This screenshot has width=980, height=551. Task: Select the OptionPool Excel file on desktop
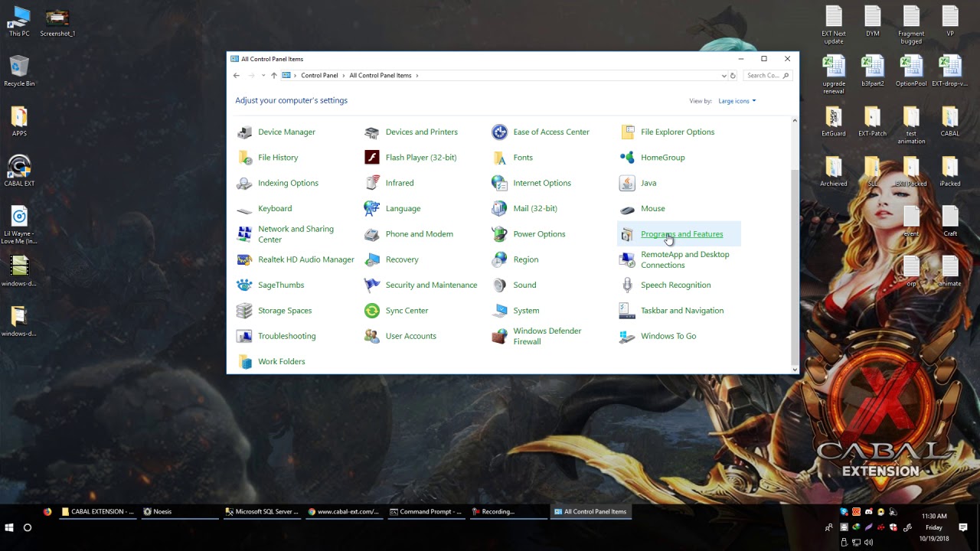pos(911,71)
